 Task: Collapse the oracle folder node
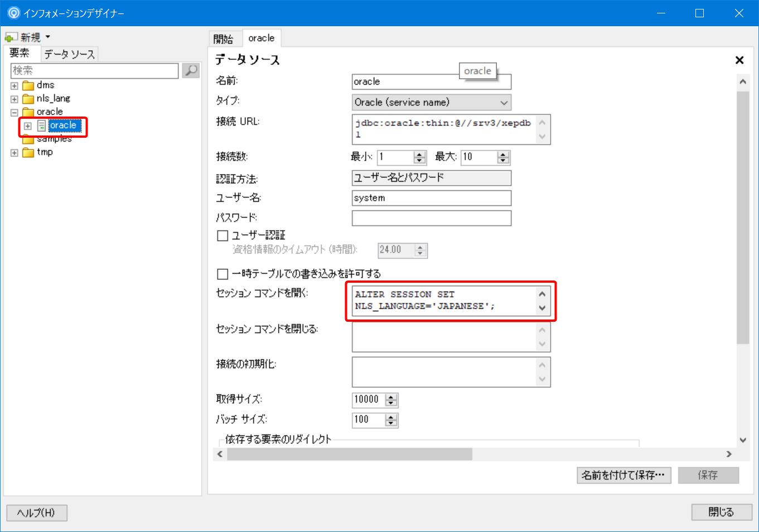pyautogui.click(x=14, y=113)
